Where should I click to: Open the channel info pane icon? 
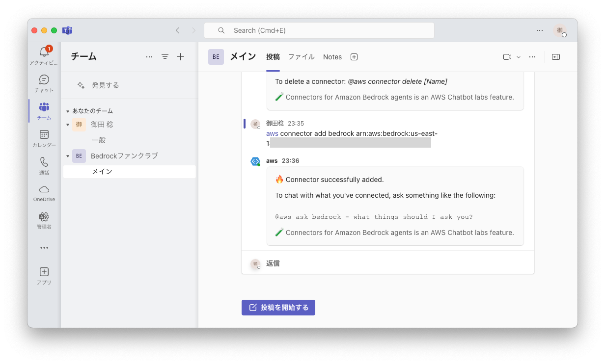556,57
